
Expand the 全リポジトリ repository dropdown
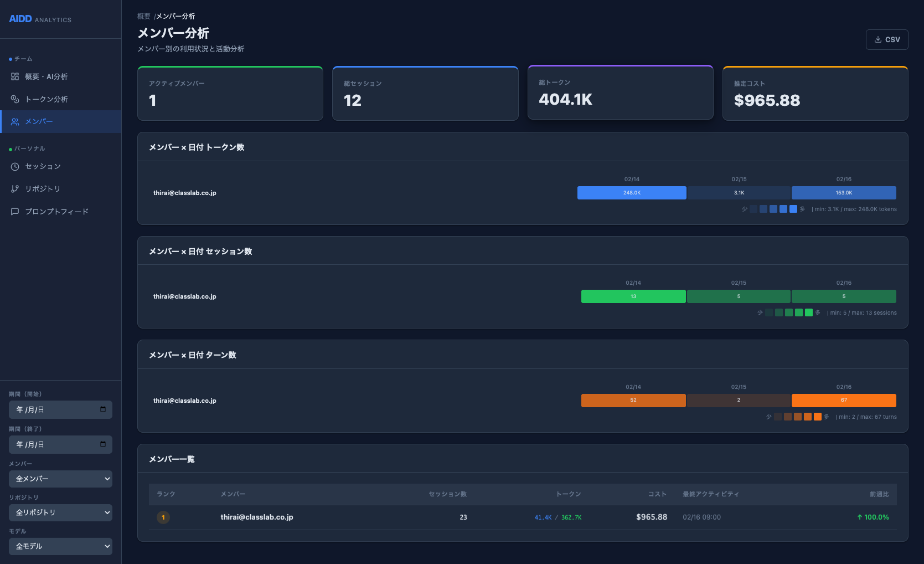(60, 512)
